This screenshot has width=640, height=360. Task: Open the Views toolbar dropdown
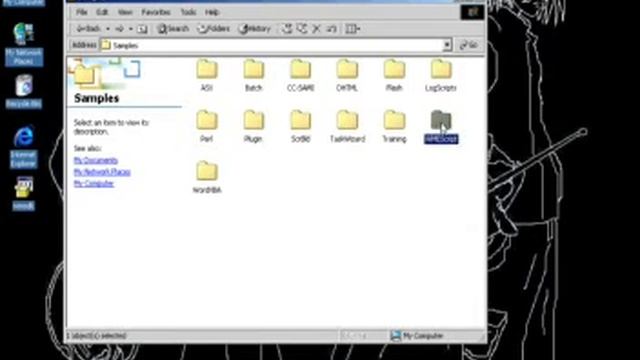pos(353,29)
